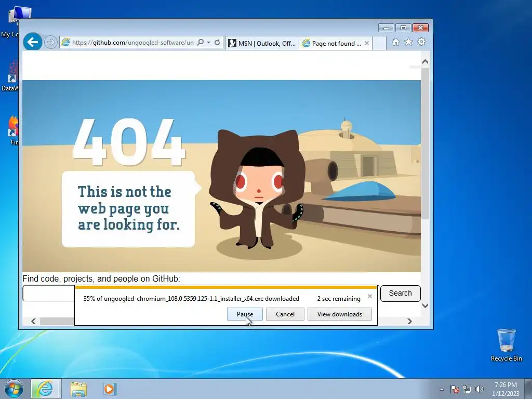This screenshot has width=532, height=399.
Task: Open Tools gear menu in Internet Explorer
Action: [421, 42]
